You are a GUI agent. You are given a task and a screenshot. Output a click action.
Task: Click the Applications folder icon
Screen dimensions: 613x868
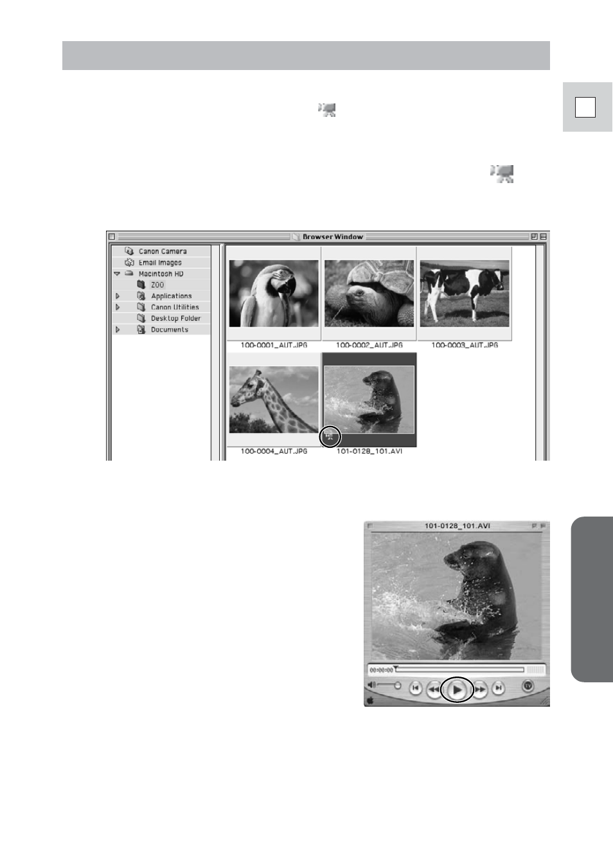point(141,296)
